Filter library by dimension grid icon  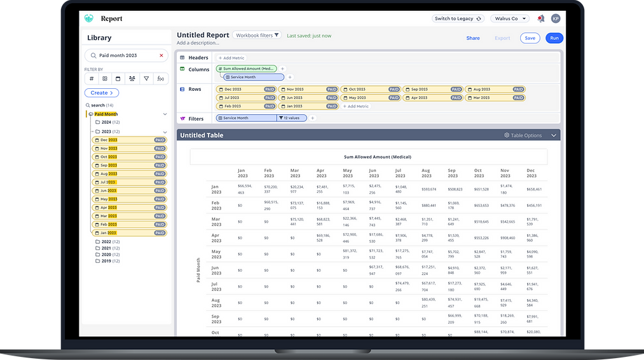coord(105,78)
